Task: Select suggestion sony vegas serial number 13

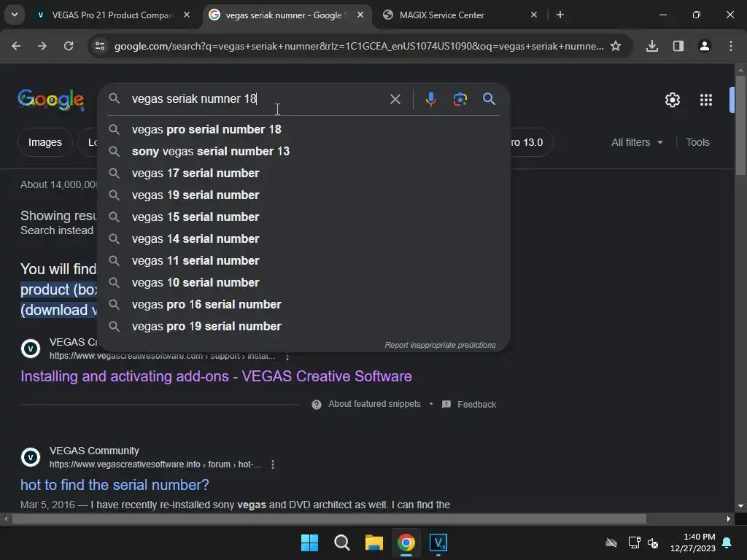Action: point(303,152)
